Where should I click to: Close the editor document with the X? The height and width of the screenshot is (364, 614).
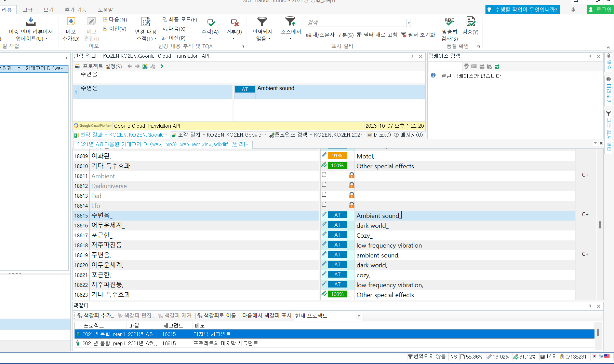pyautogui.click(x=601, y=143)
